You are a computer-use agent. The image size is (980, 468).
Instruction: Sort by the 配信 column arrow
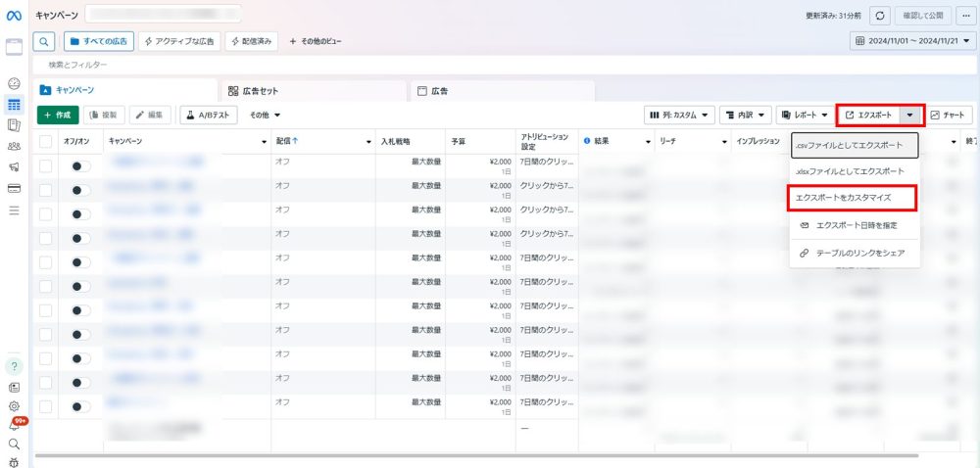[x=295, y=142]
